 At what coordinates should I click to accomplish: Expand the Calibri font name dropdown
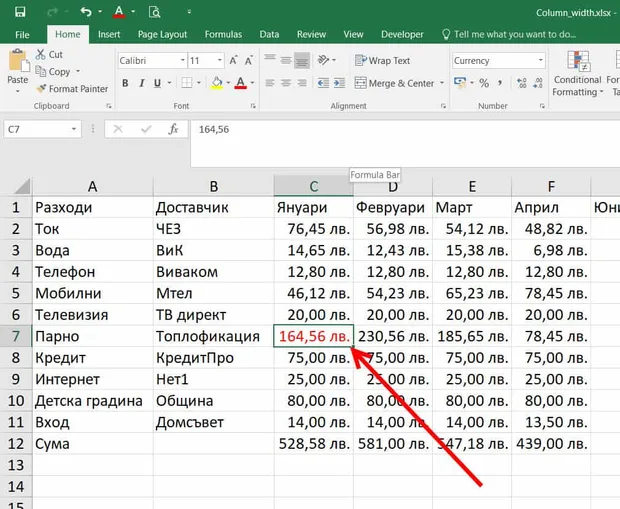183,61
